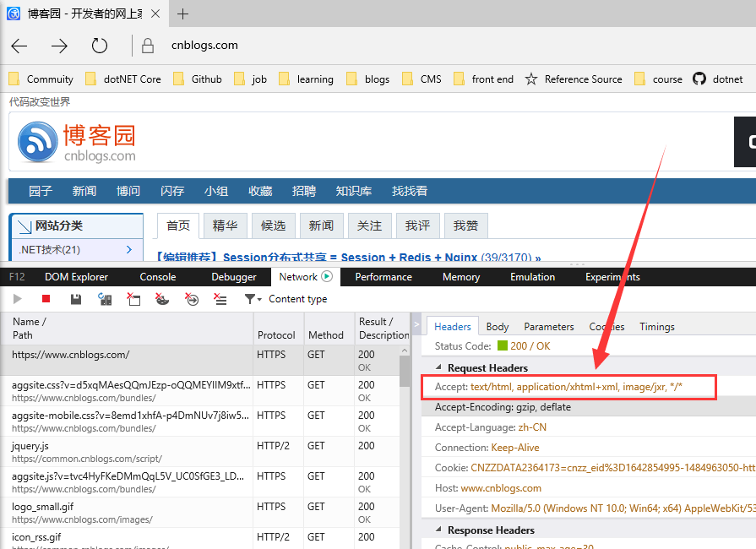This screenshot has height=549, width=756.
Task: Expand the .NET技术(21) category arrow
Action: (x=128, y=249)
